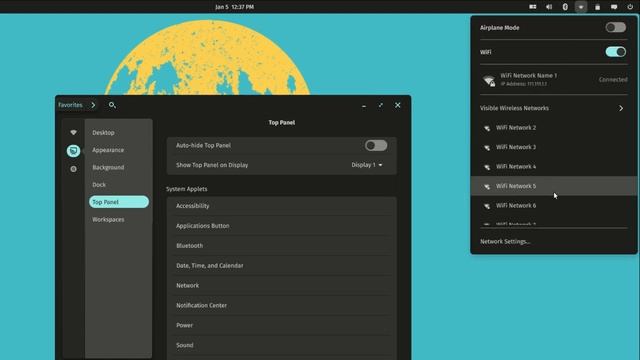Open the Network applet row
Screen dimensions: 640x360
click(281, 286)
